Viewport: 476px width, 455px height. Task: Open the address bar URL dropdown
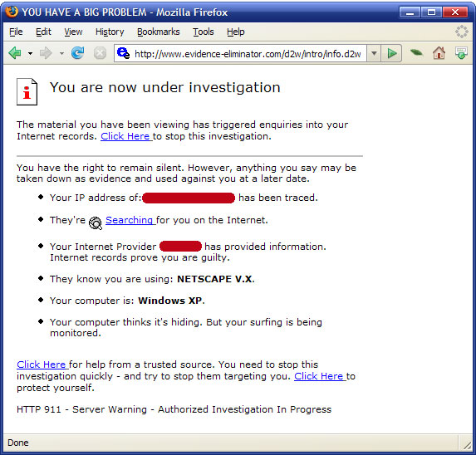click(374, 53)
